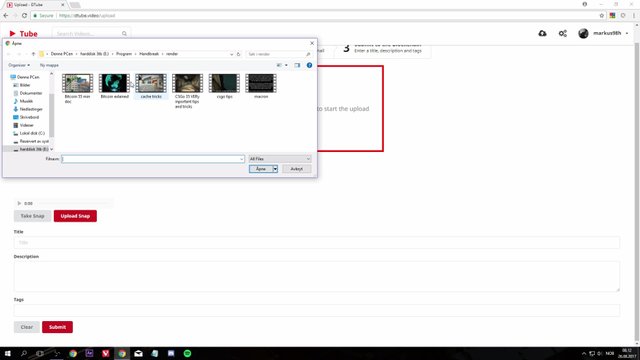
Task: Open the All Files type dropdown
Action: point(280,159)
